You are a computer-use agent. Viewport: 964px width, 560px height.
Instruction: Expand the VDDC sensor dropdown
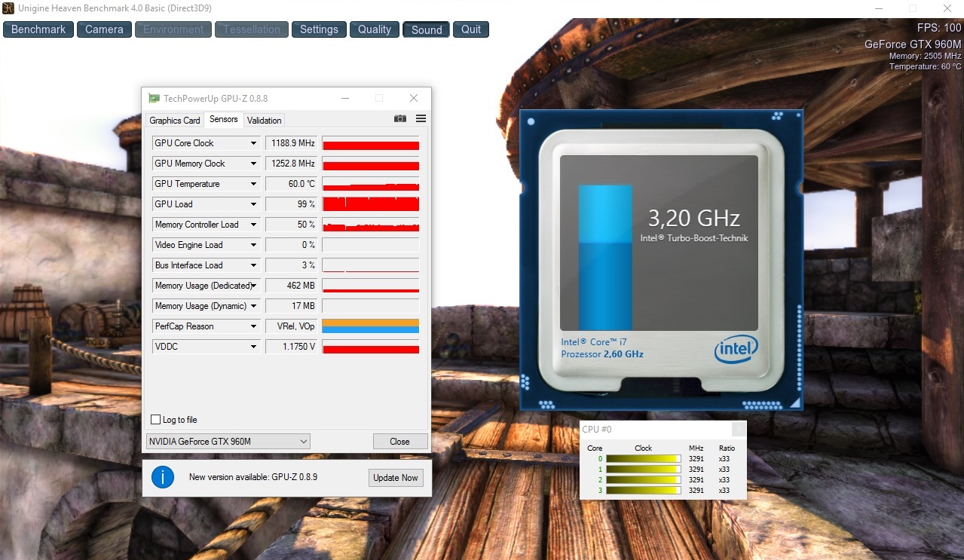coord(253,347)
